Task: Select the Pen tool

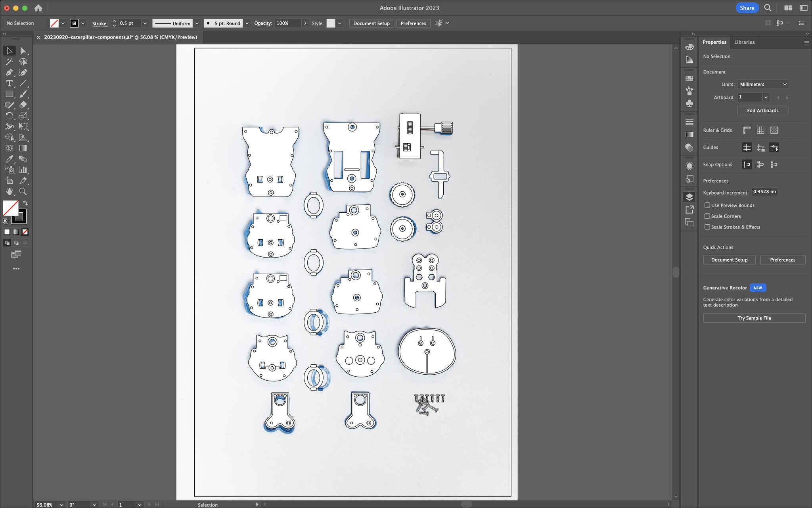Action: 9,73
